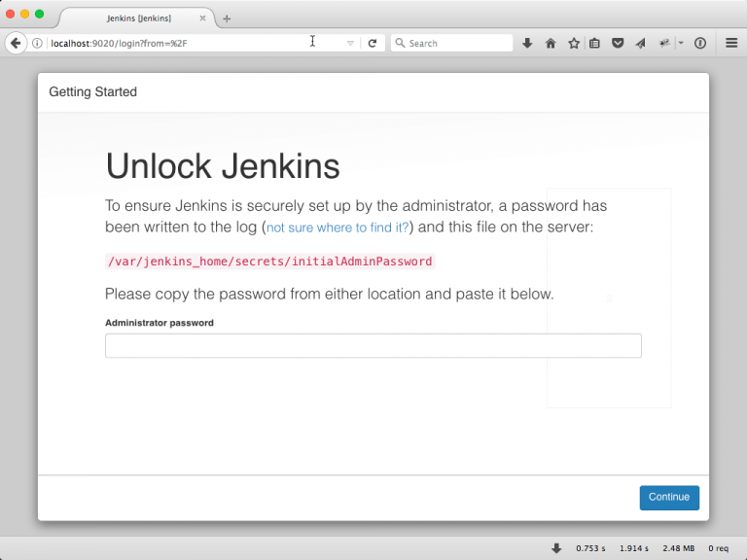
Task: Open the site information icon in address bar
Action: click(x=37, y=43)
